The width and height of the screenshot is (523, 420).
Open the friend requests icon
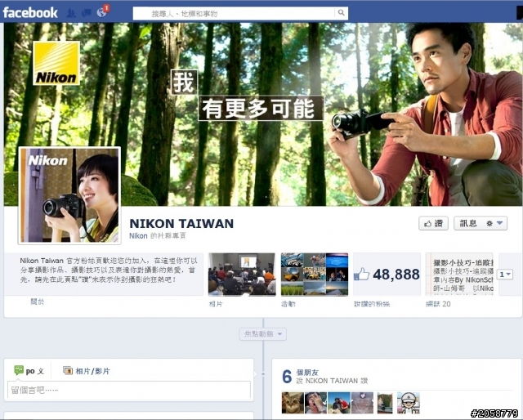pyautogui.click(x=70, y=13)
